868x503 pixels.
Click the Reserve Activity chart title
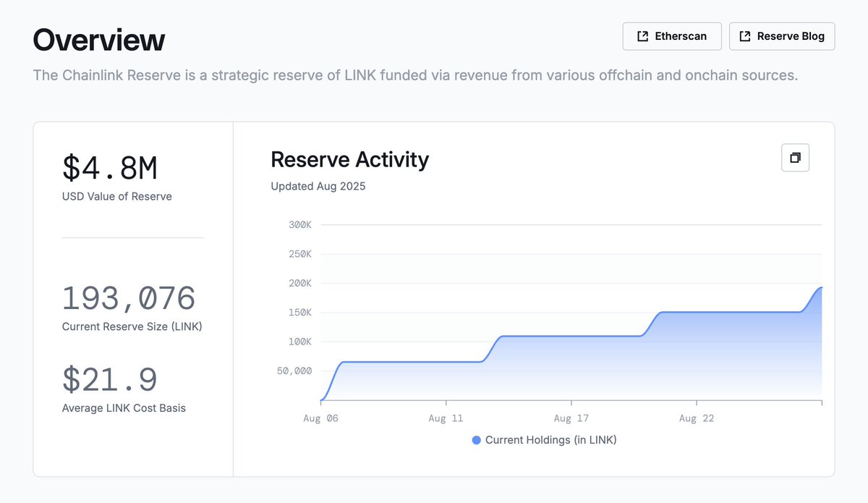pyautogui.click(x=349, y=159)
